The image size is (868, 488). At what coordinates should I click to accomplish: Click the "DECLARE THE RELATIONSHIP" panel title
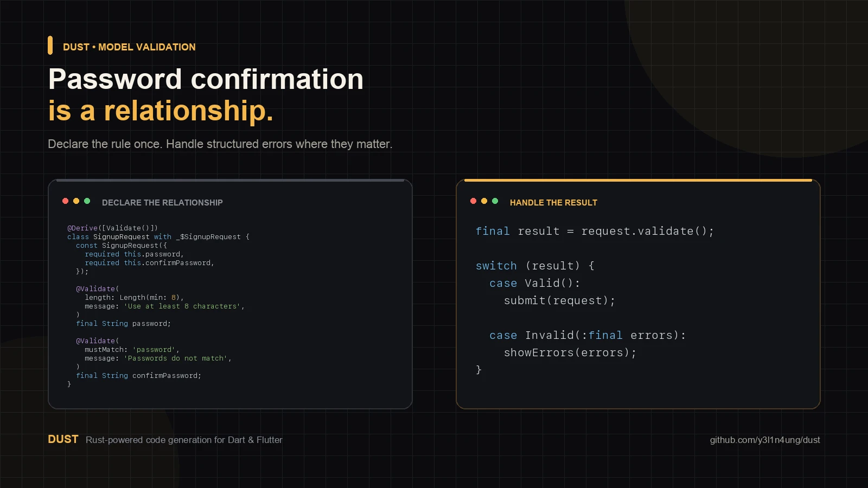point(162,203)
